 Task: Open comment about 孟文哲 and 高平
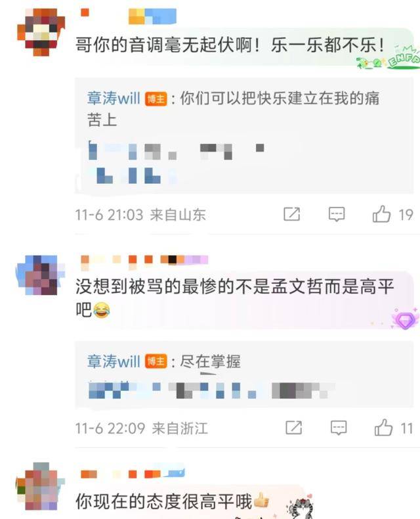(x=235, y=298)
